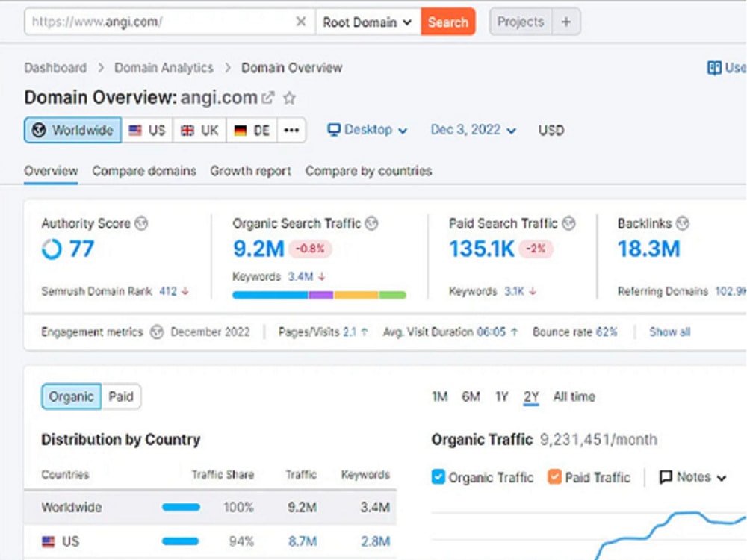The image size is (747, 560).
Task: Click the orange Search button
Action: [x=447, y=22]
